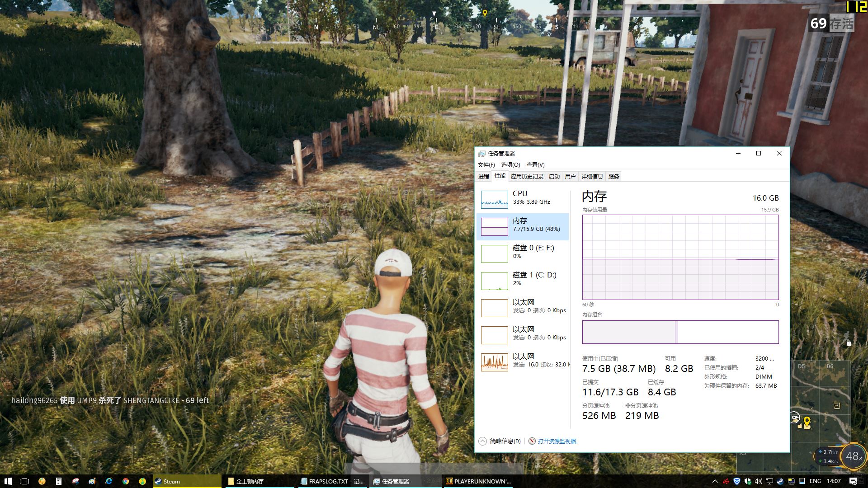Switch to the 任务管理器 taskbar button
Image resolution: width=868 pixels, height=488 pixels.
(406, 481)
